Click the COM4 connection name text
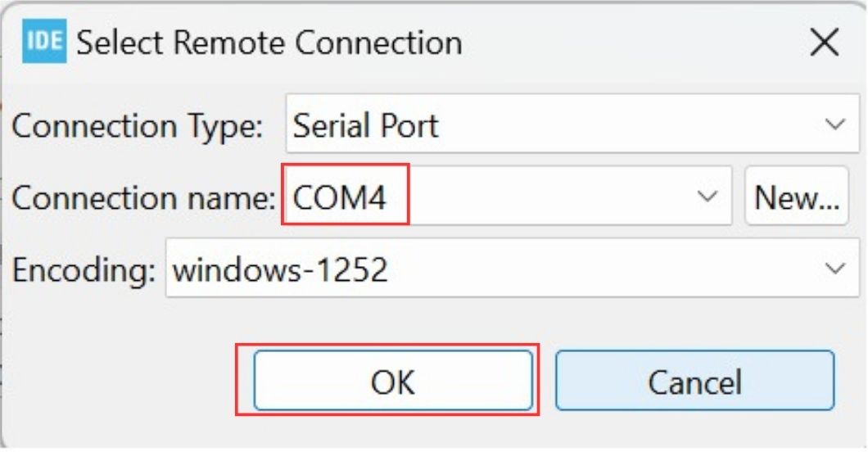The image size is (868, 452). 339,197
